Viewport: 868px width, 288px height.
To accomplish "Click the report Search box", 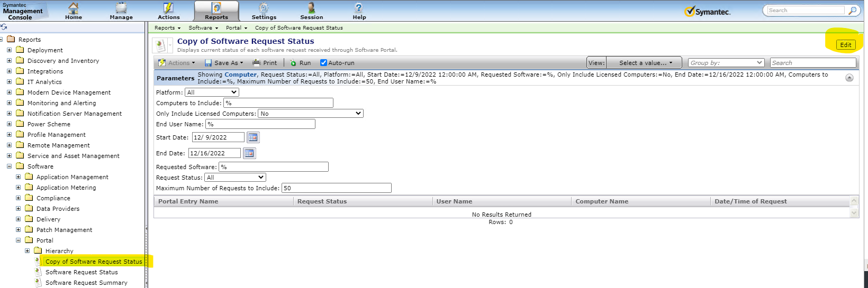I will 813,63.
